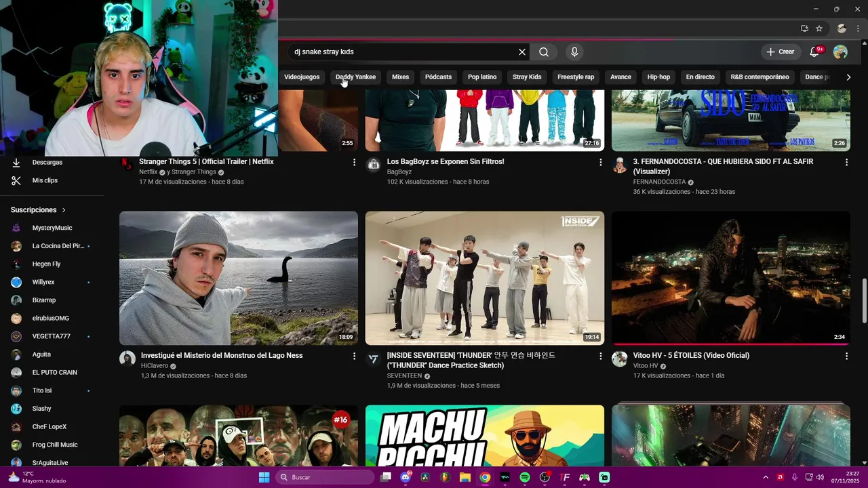Open the SEVENTEEN channel avatar
This screenshot has width=868, height=488.
click(x=374, y=359)
